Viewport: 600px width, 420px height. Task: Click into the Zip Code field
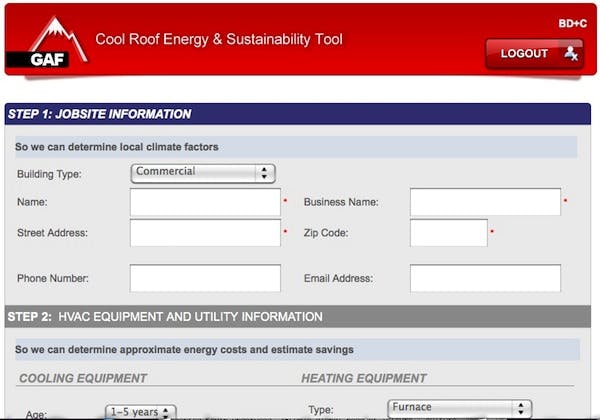448,233
